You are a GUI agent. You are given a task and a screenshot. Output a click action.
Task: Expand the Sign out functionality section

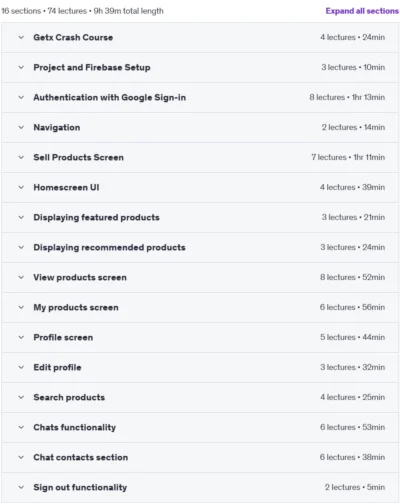click(200, 487)
